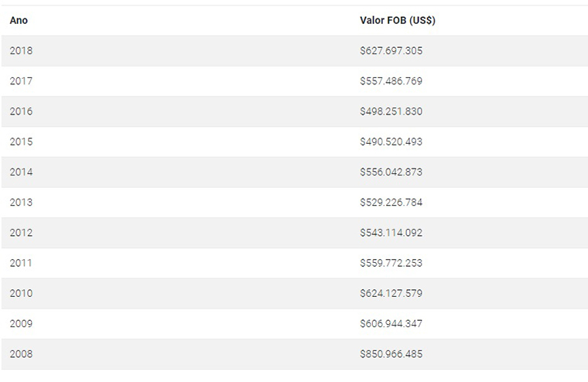Select the value $606.944.347

[391, 323]
